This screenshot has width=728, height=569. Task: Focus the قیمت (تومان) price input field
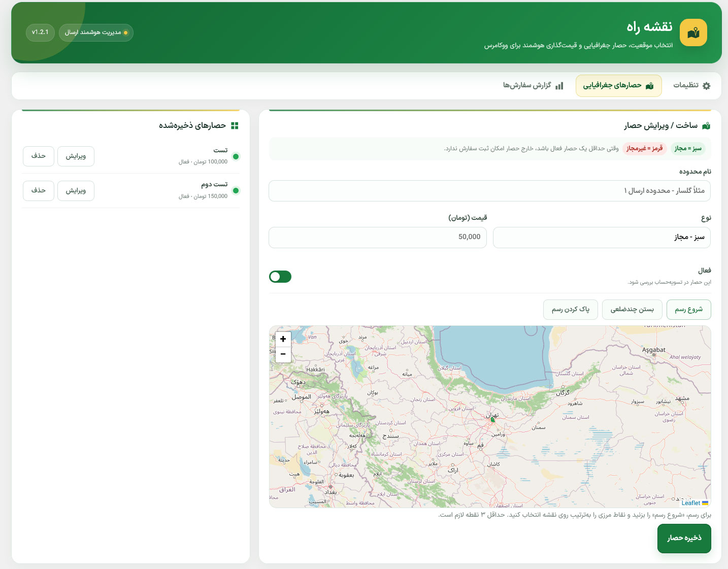click(378, 238)
